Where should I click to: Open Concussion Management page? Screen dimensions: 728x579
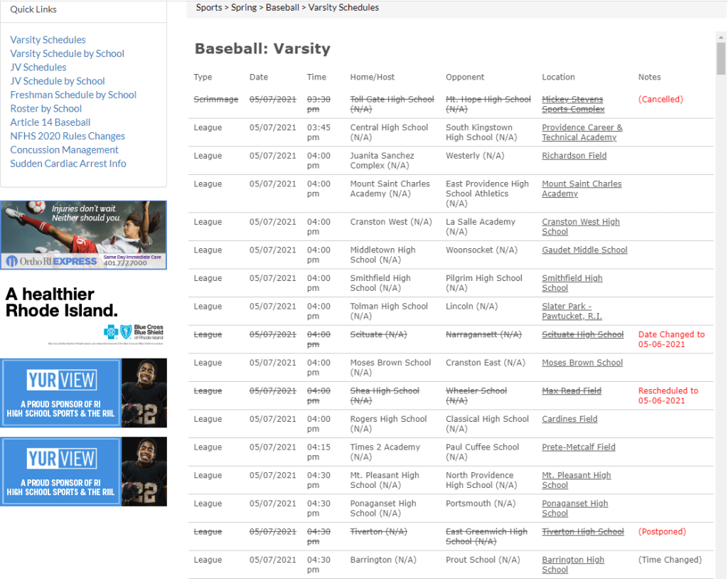point(64,149)
